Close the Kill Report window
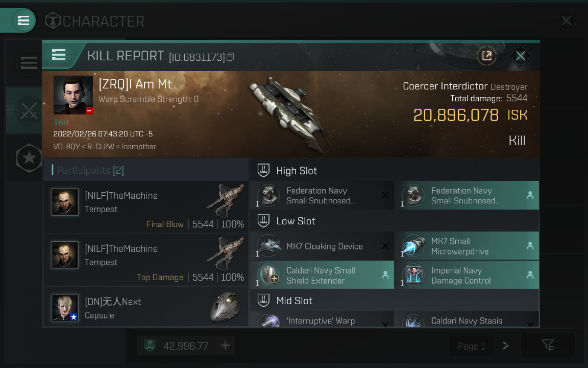The width and height of the screenshot is (588, 368). click(520, 56)
